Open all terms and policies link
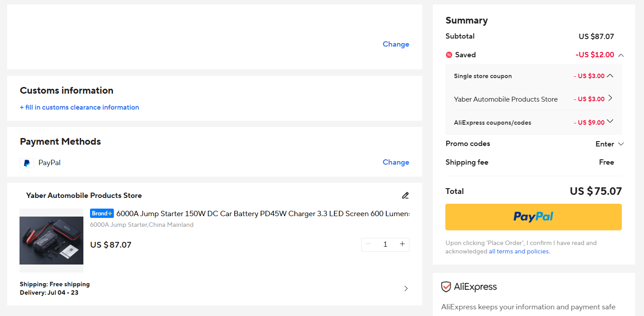 coord(519,251)
